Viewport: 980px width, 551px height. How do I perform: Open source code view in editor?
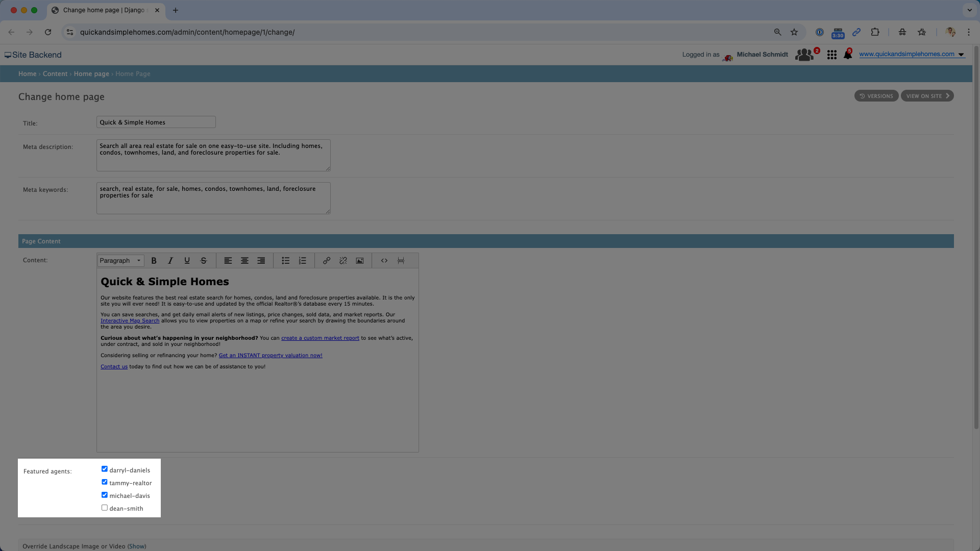coord(384,261)
